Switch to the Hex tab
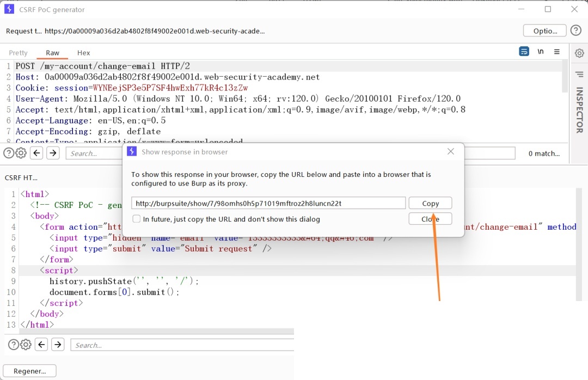The image size is (588, 380). point(84,53)
